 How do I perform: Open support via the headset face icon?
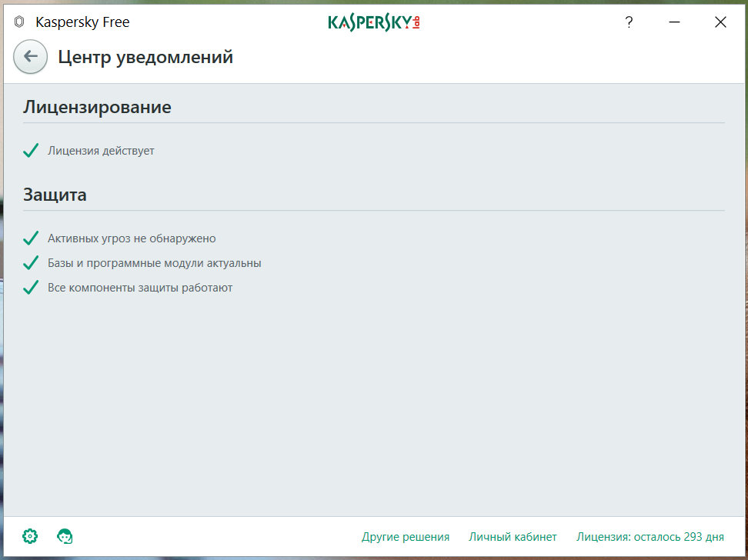[65, 536]
